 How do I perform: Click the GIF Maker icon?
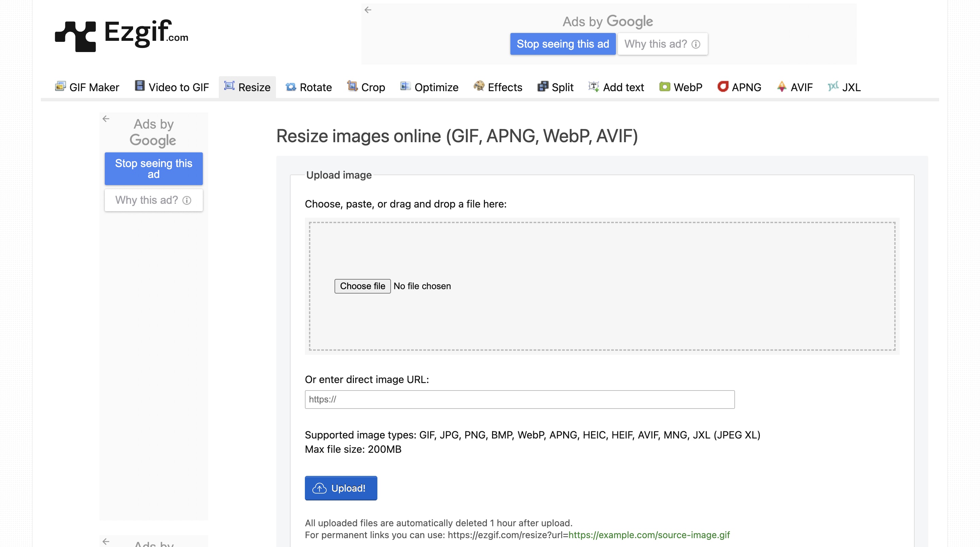tap(60, 86)
